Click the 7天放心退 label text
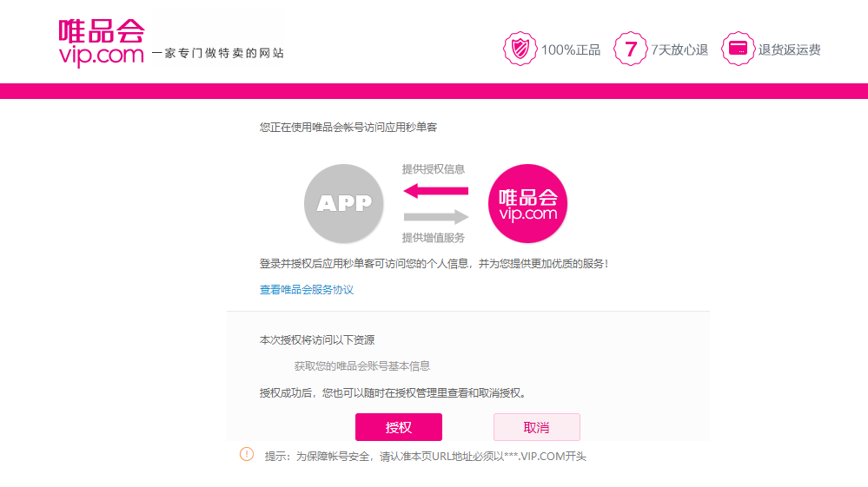This screenshot has height=487, width=868. (679, 50)
